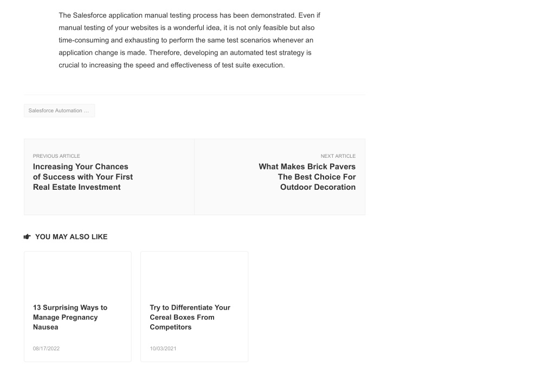Click the pointing hand icon beside You May Also Like
Image resolution: width=555 pixels, height=392 pixels.
(x=27, y=236)
